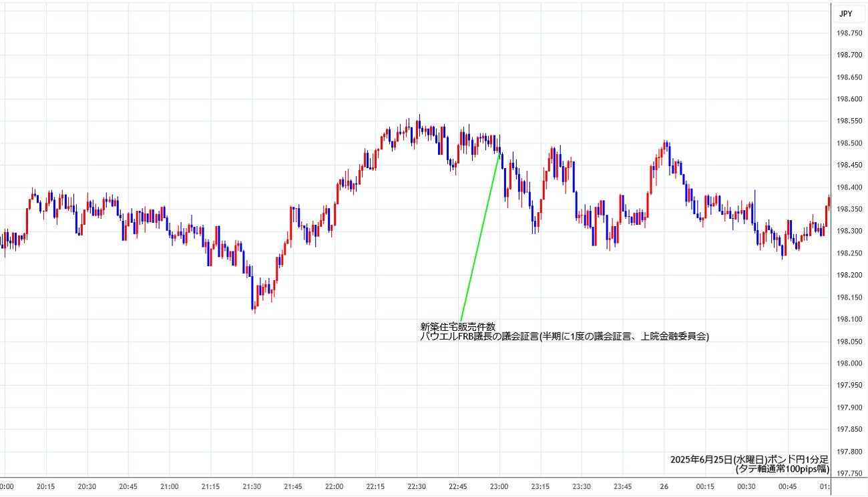Pick the 23:30 time scale label
The image size is (868, 497).
pyautogui.click(x=582, y=487)
